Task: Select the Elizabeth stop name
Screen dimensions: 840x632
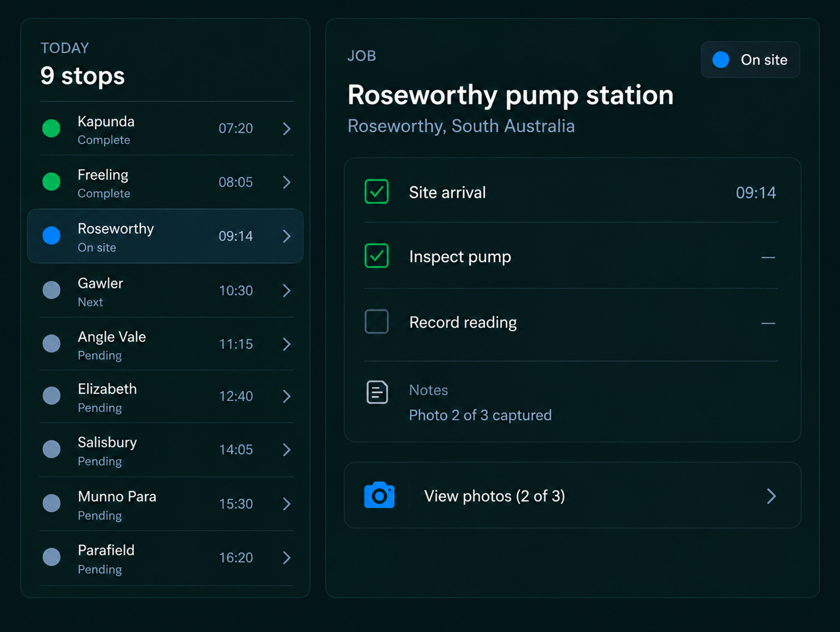Action: pyautogui.click(x=107, y=389)
